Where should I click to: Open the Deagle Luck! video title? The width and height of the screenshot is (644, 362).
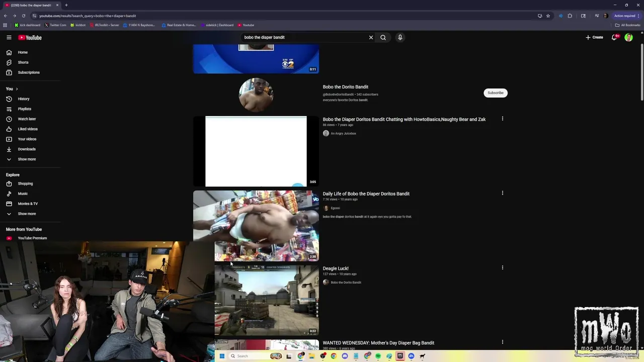336,268
